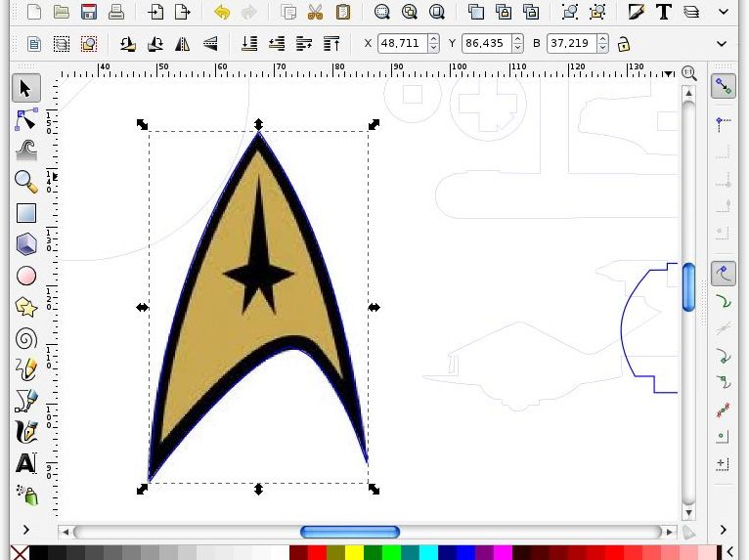Print the document using the printer icon
This screenshot has height=560, width=749.
point(116,11)
